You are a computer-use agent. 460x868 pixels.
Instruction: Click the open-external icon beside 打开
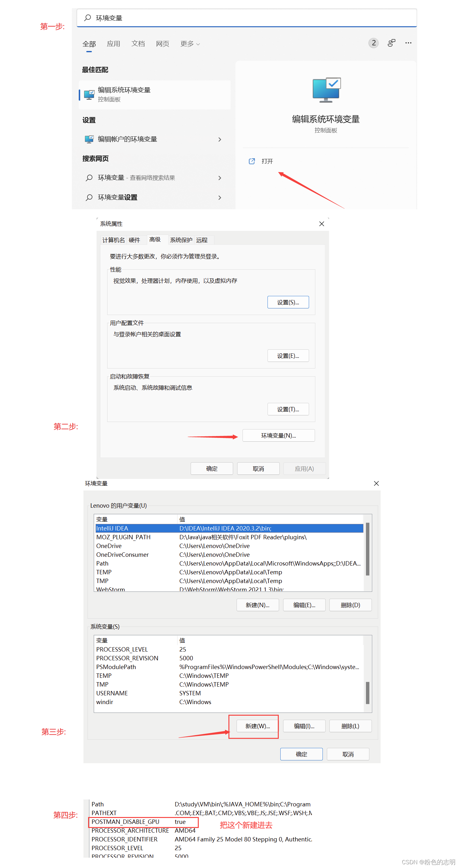252,161
